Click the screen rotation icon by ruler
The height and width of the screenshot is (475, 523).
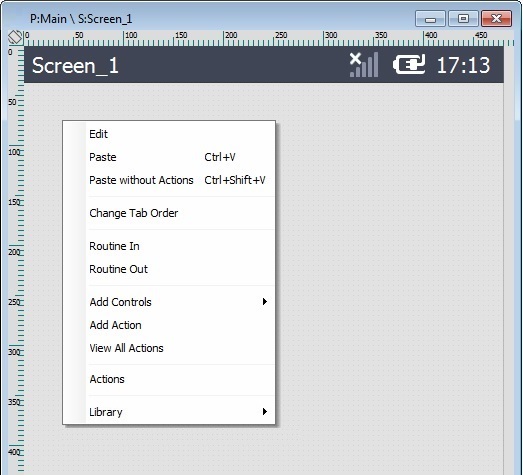(15, 37)
